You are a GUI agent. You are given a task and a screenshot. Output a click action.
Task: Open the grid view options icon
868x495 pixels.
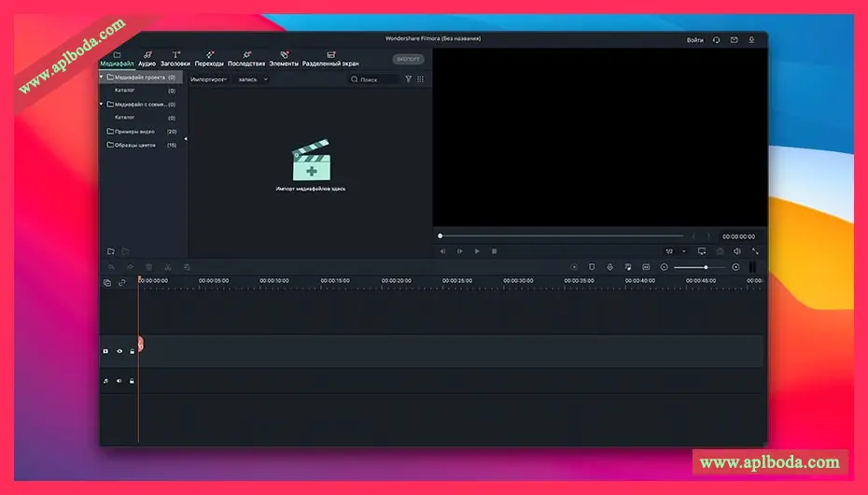(420, 79)
